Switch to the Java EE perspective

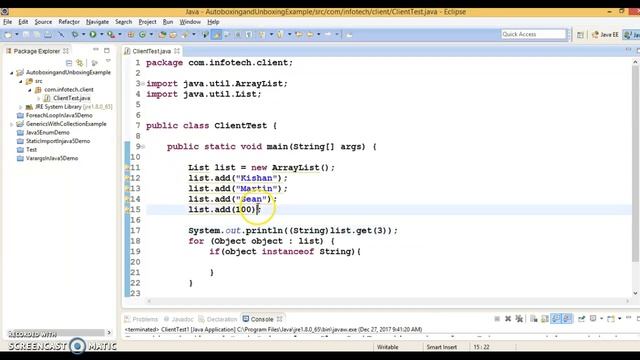tap(604, 35)
